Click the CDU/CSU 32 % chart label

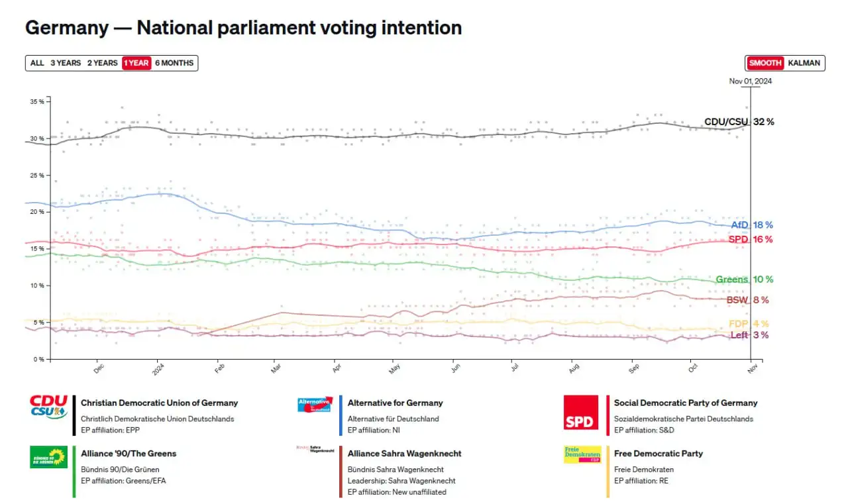click(x=738, y=122)
